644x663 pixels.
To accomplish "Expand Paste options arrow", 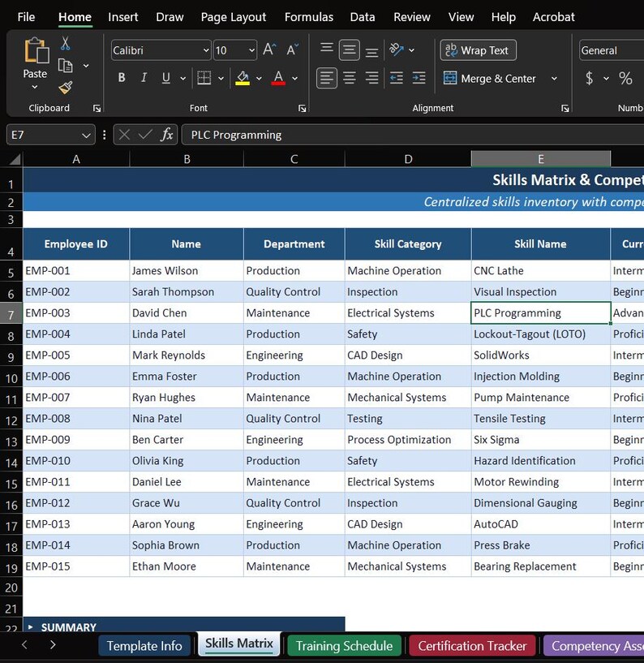I will click(35, 87).
